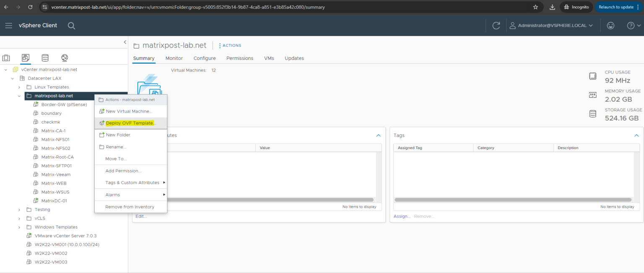Collapse the Datacenter LAX tree node
The width and height of the screenshot is (644, 273).
(x=12, y=78)
